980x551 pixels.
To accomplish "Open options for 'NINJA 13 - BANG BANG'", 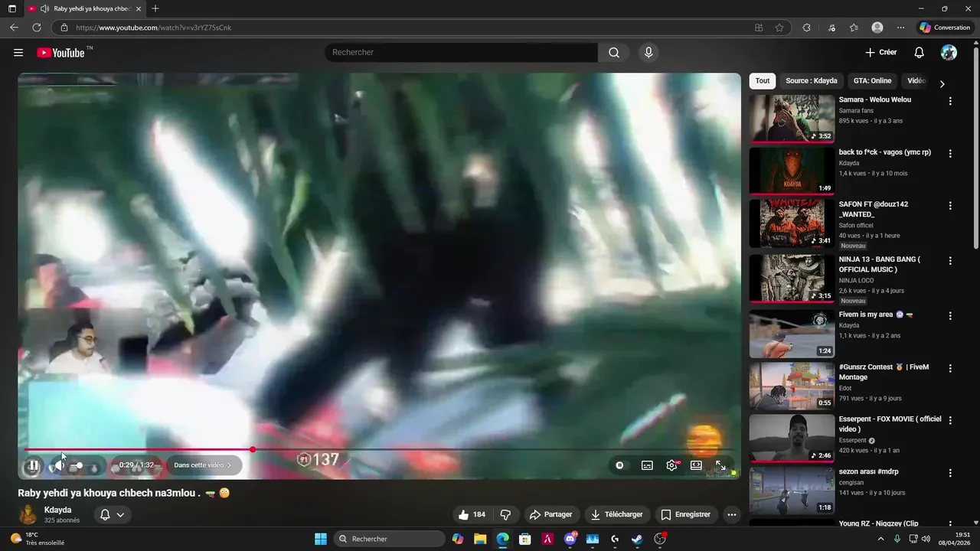I will pyautogui.click(x=950, y=261).
